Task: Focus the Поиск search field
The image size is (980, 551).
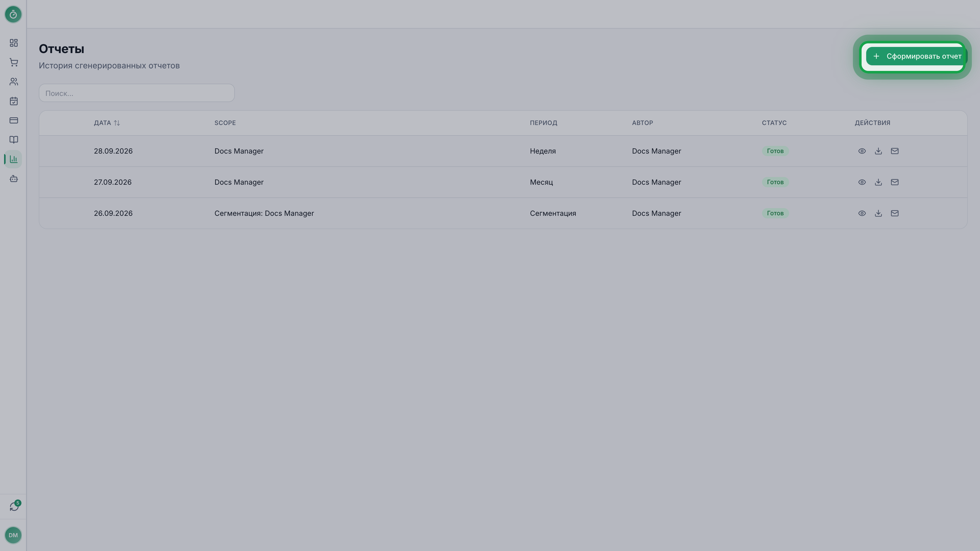Action: click(x=137, y=93)
